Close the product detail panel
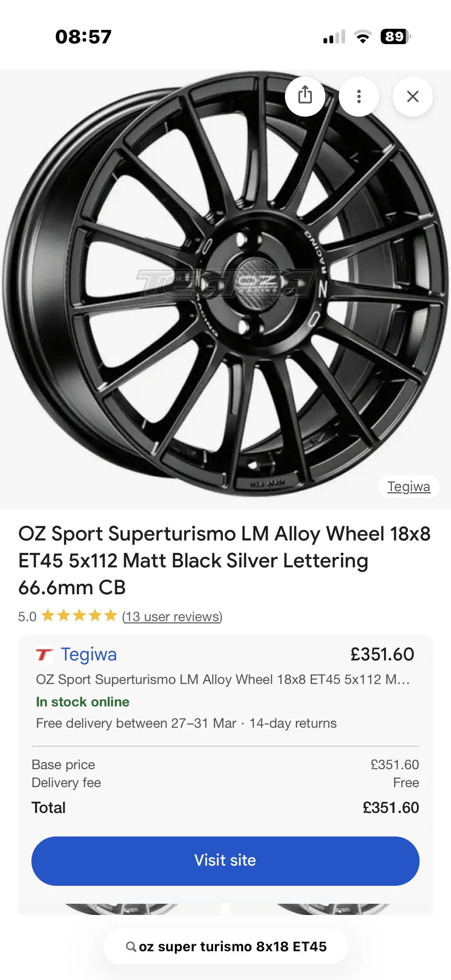Image resolution: width=451 pixels, height=980 pixels. 412,96
